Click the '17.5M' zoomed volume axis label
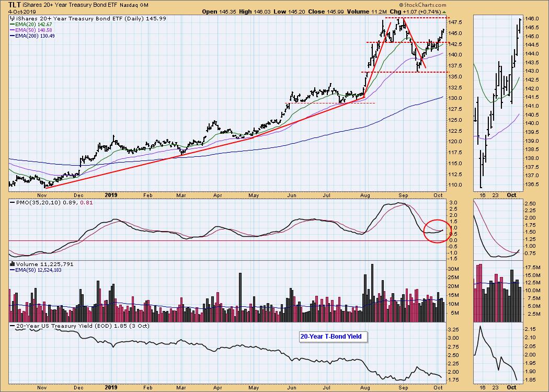The image size is (549, 392). click(534, 267)
